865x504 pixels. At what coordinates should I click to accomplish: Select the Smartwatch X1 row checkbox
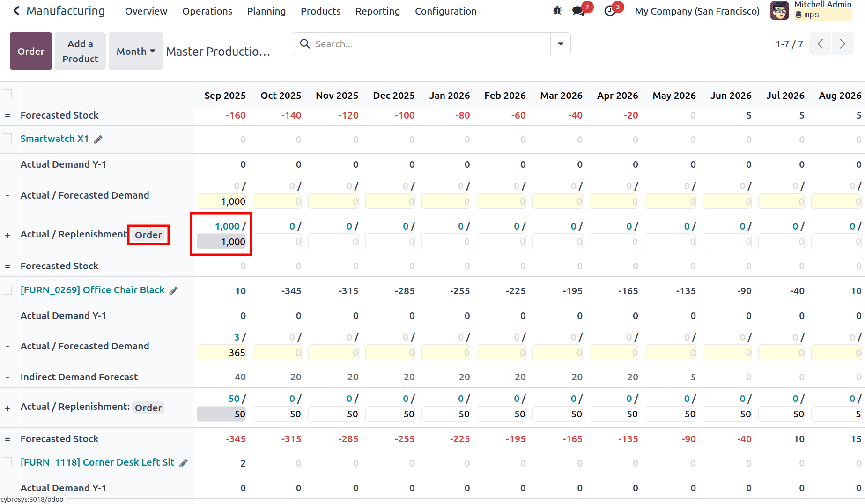pos(7,138)
